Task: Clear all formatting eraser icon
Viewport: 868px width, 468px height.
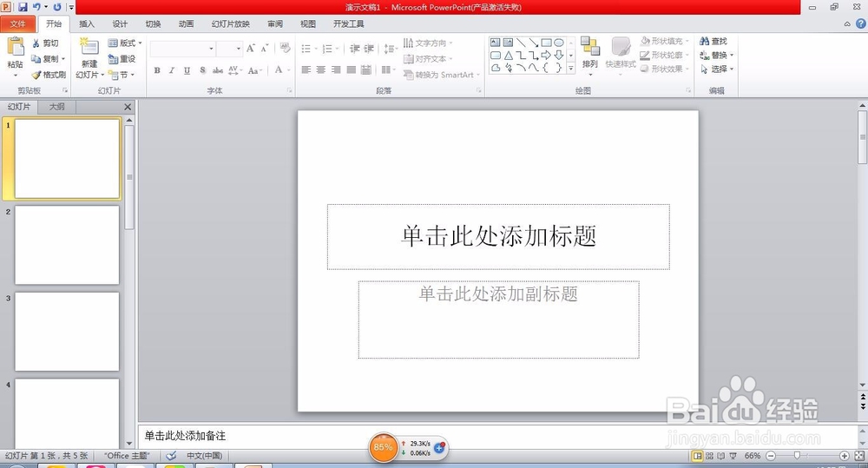Action: click(x=285, y=48)
